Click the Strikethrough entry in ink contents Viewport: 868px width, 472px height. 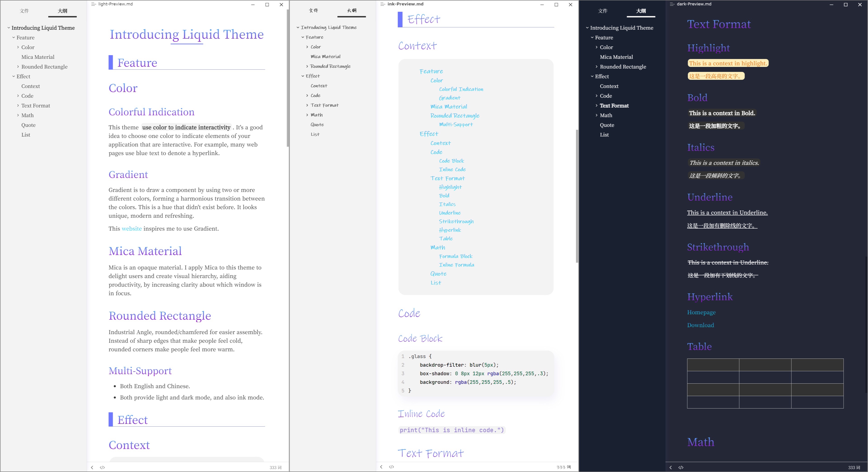[456, 221]
